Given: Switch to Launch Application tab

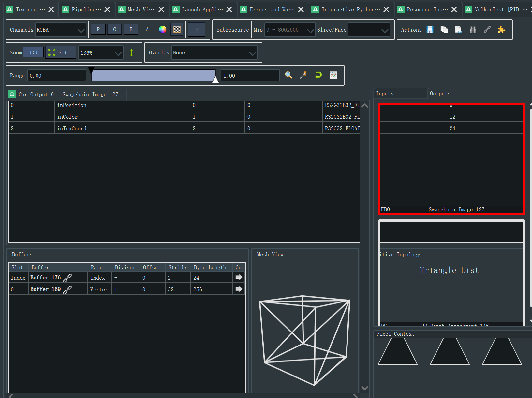Looking at the screenshot, I should (x=202, y=9).
